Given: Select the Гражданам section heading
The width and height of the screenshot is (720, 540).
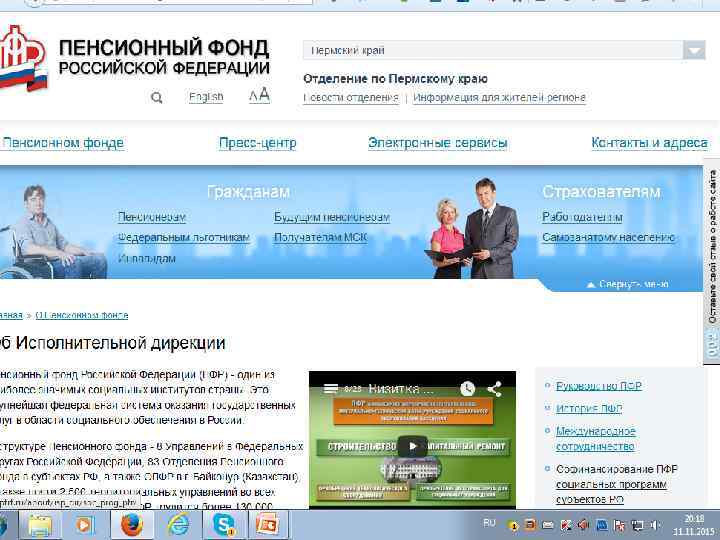Looking at the screenshot, I should tap(248, 191).
